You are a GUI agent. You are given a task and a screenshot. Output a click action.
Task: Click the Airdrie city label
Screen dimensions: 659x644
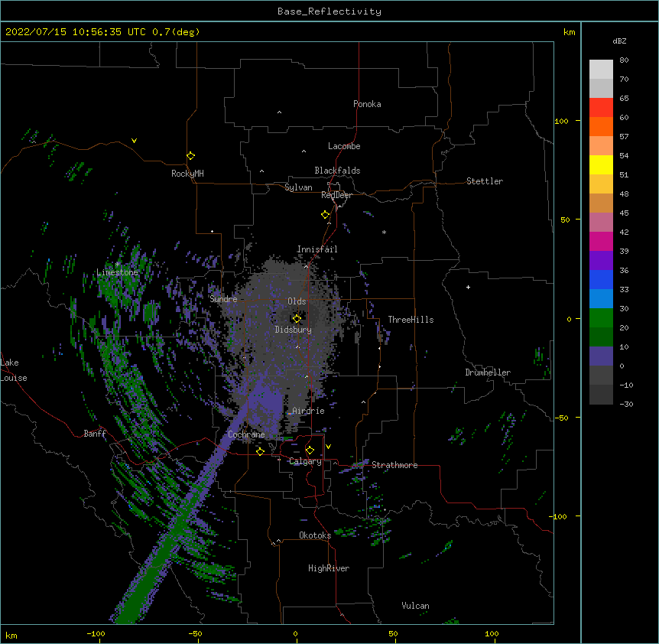(308, 411)
